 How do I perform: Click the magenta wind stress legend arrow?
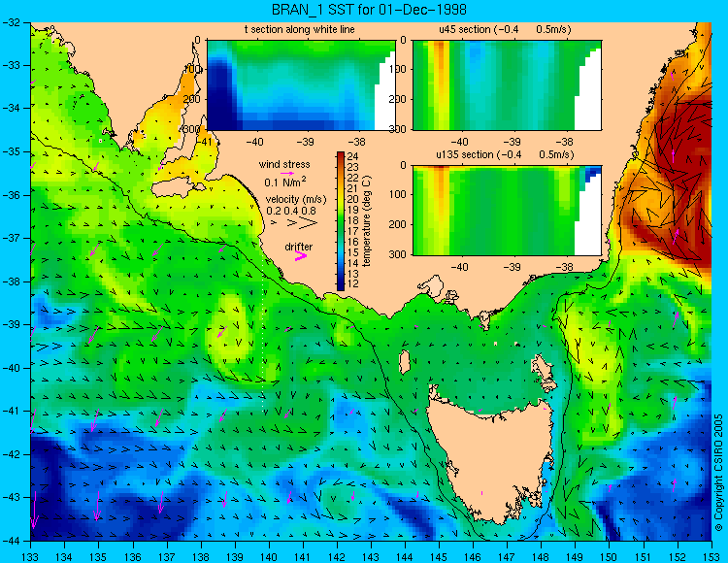point(287,174)
